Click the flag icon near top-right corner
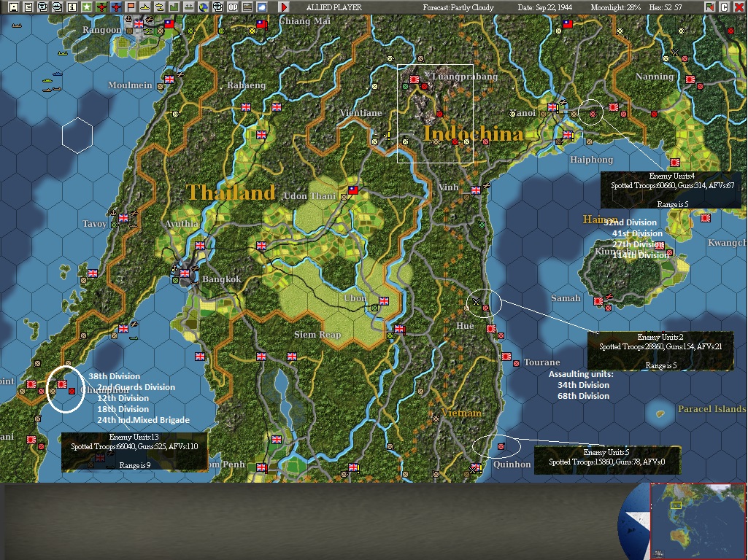The width and height of the screenshot is (748, 560). 710,7
